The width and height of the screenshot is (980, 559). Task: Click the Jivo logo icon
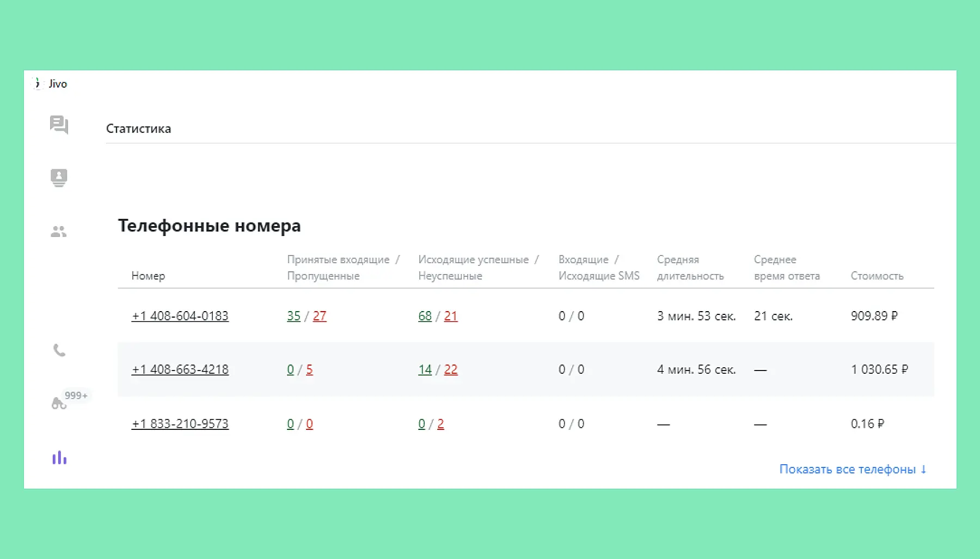click(x=37, y=83)
